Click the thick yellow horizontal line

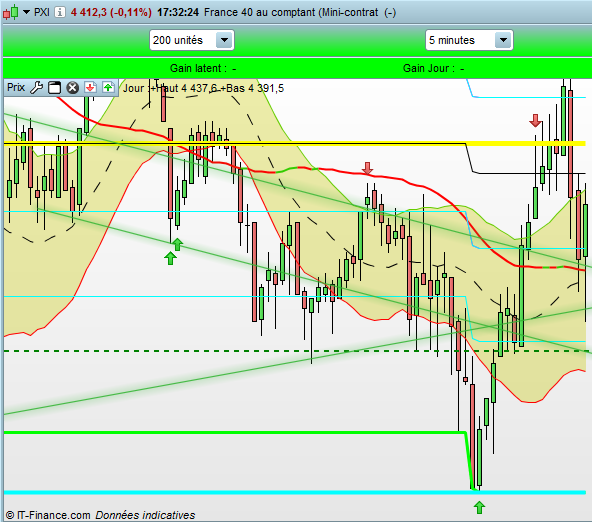click(x=294, y=143)
